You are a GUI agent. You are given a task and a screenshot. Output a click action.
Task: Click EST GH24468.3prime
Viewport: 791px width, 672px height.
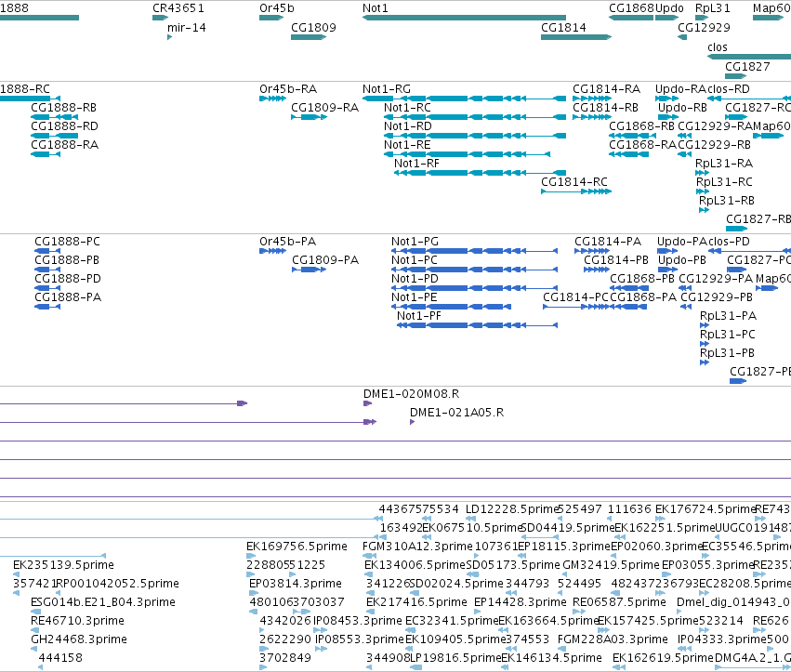pos(34,649)
